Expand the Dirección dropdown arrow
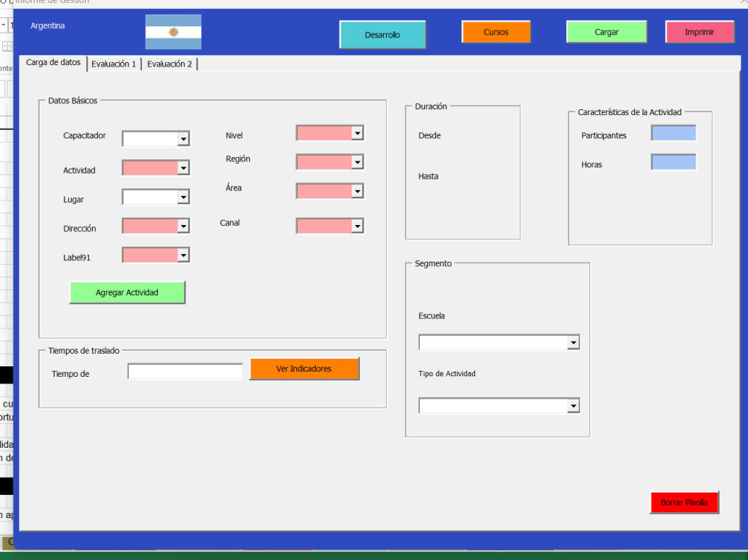Viewport: 748px width, 560px height. 184,226
